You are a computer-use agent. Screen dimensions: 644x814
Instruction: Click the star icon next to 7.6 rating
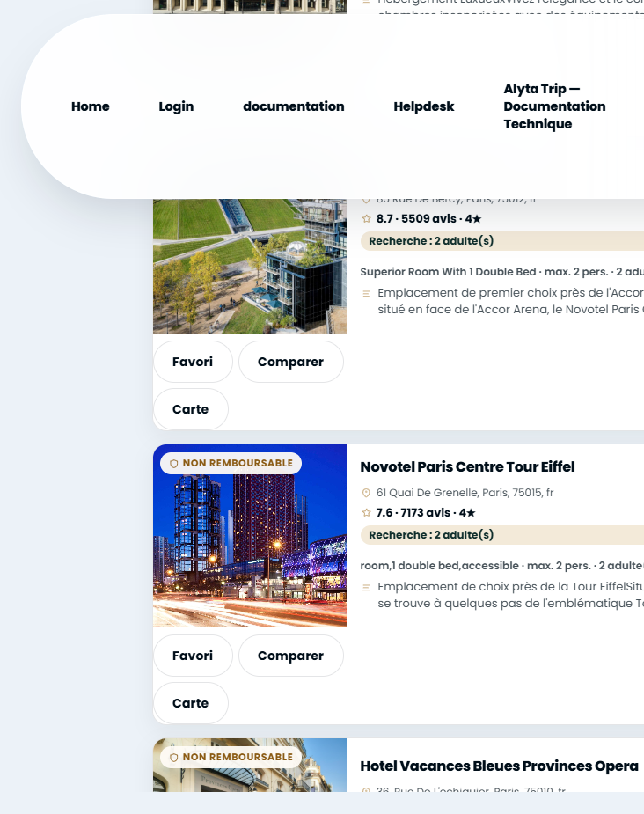pyautogui.click(x=366, y=513)
